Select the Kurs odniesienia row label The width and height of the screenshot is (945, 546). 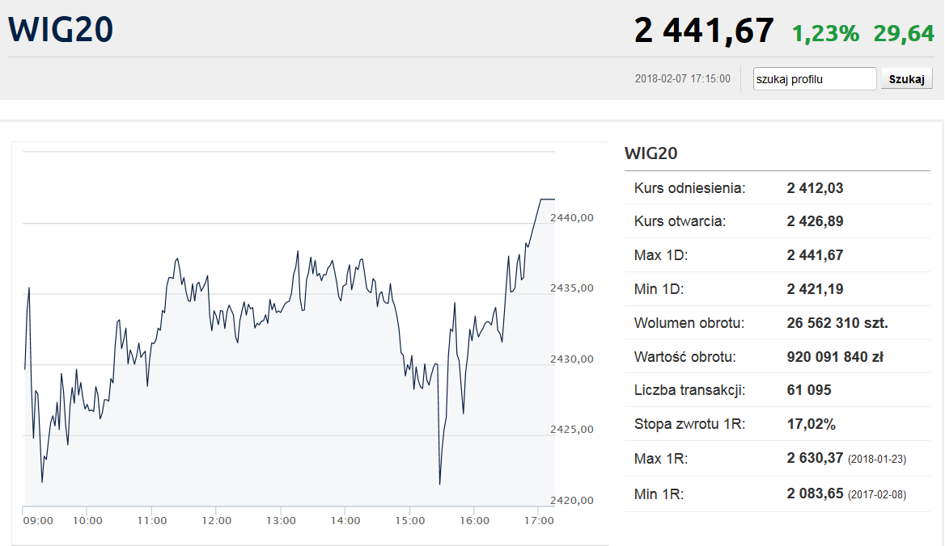(x=689, y=188)
